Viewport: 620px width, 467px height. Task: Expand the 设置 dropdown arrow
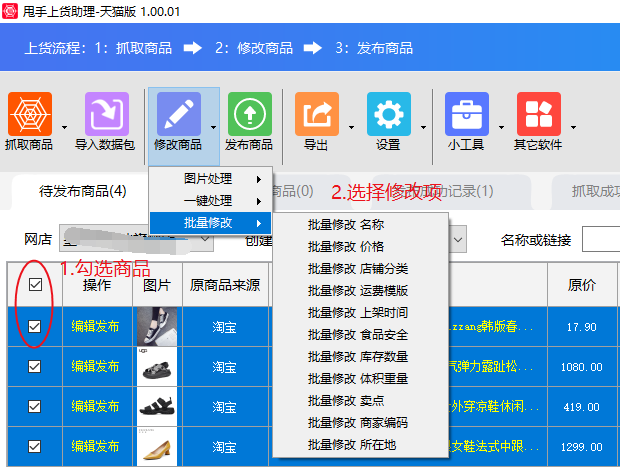(423, 127)
